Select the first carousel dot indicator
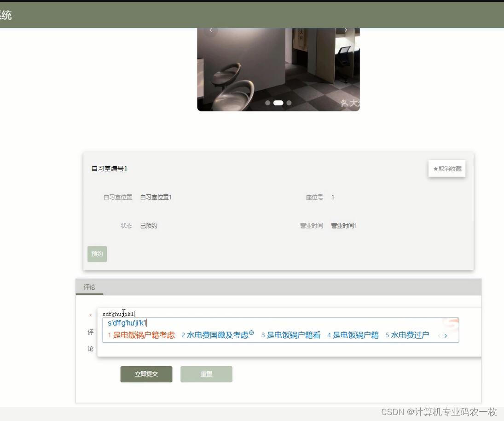The height and width of the screenshot is (421, 504). click(x=268, y=103)
